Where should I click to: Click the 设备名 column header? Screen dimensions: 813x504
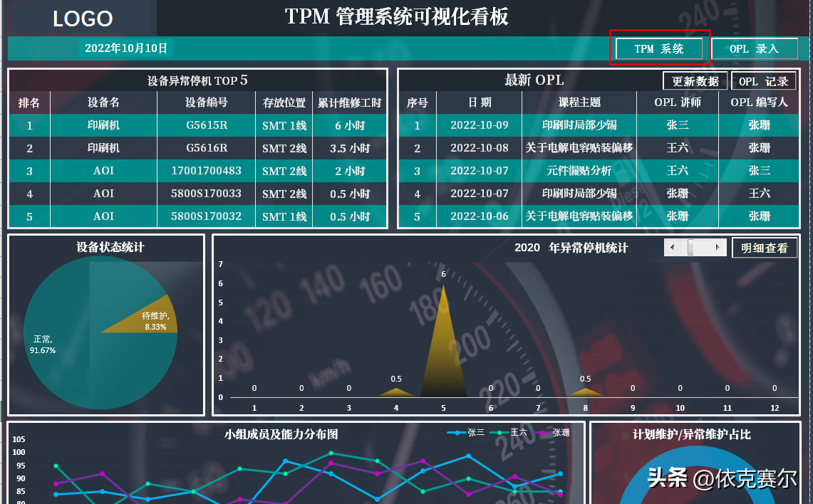(x=104, y=103)
